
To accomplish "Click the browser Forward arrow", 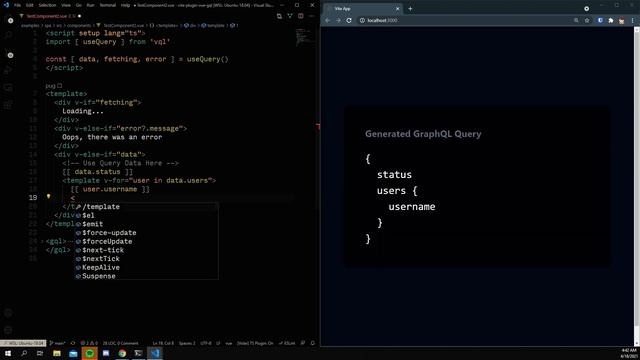I will coord(338,20).
